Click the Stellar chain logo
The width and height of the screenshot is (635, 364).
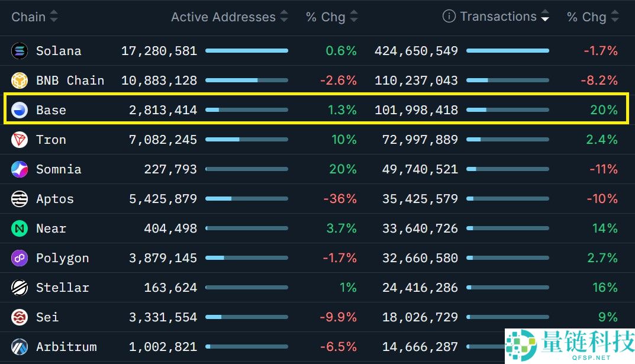click(x=19, y=288)
